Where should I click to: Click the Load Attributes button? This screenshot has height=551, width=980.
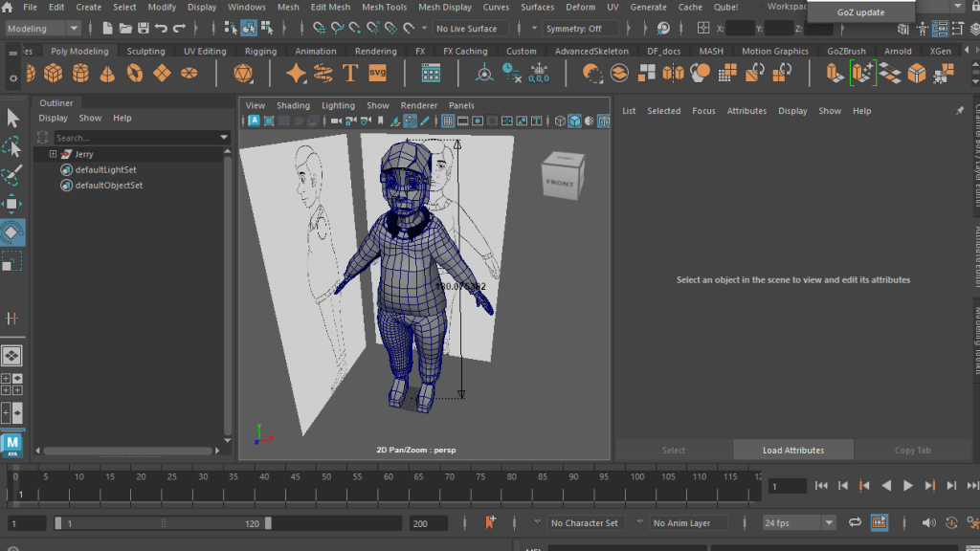(x=792, y=451)
